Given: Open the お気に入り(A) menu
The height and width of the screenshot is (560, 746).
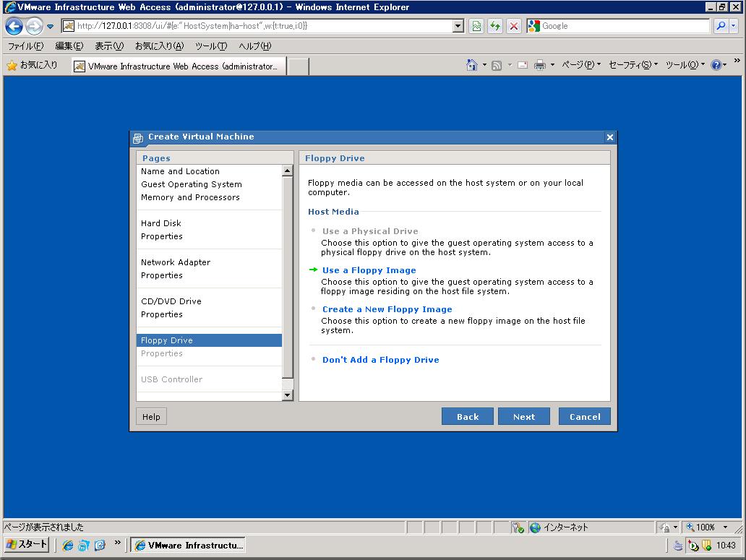Looking at the screenshot, I should 159,46.
